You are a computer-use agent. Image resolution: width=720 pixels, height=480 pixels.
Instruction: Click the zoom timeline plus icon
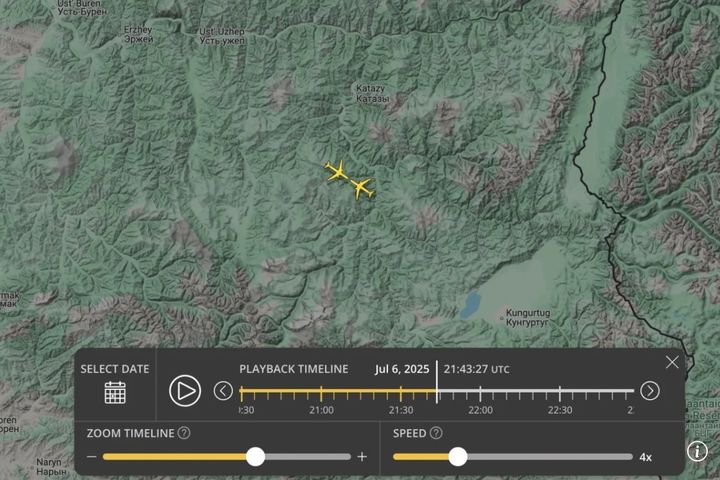(362, 457)
